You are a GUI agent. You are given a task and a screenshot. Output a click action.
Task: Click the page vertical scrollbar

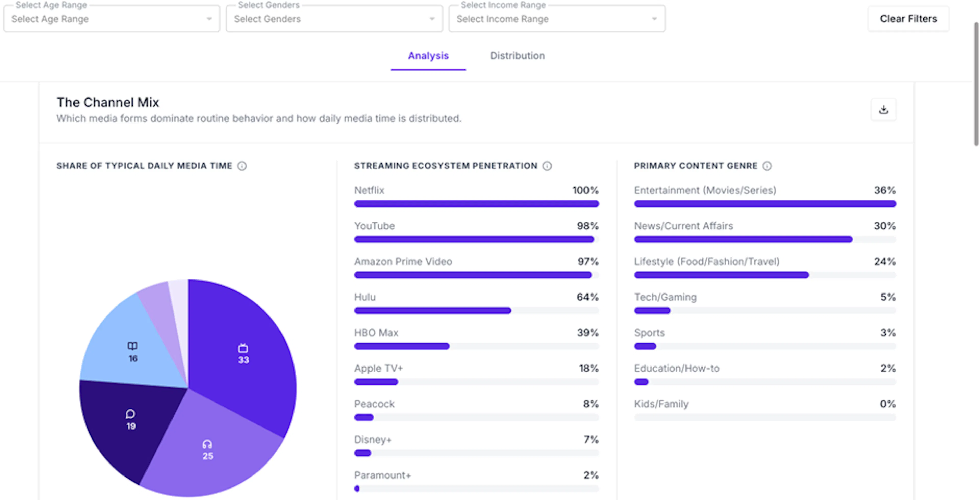click(976, 84)
